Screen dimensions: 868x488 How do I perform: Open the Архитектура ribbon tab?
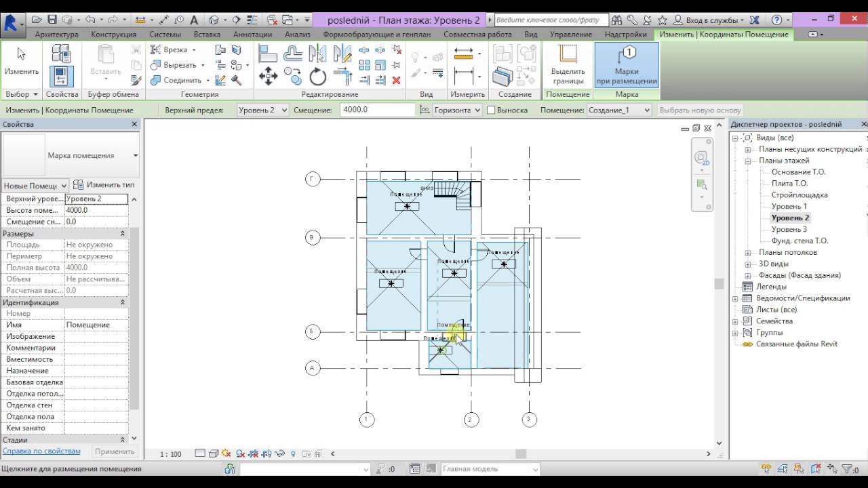(56, 34)
